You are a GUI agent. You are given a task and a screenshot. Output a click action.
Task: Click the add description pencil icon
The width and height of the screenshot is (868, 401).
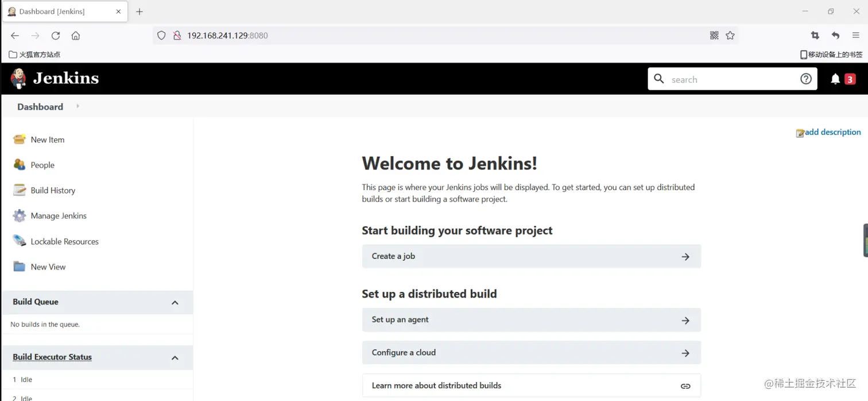[800, 133]
